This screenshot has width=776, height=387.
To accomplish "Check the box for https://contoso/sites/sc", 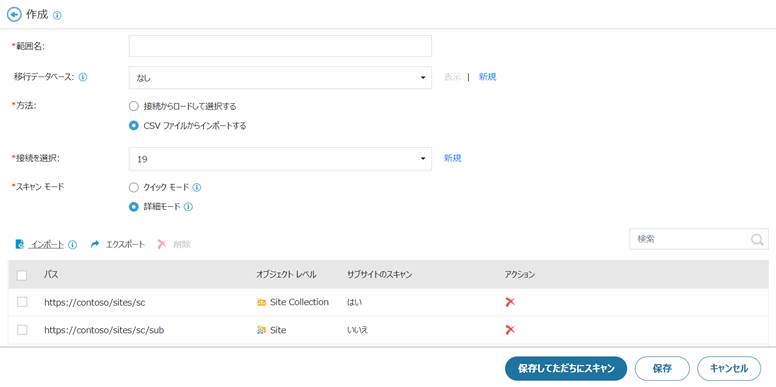I will (22, 302).
